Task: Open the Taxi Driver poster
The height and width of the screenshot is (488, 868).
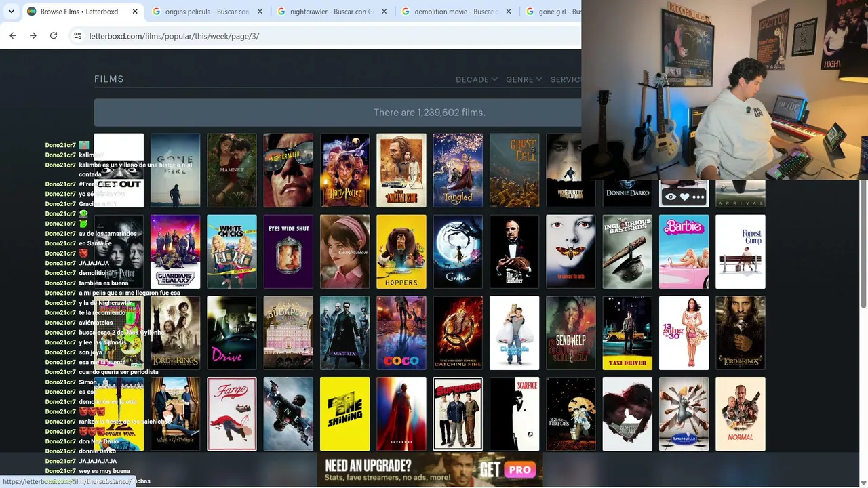Action: tap(627, 333)
